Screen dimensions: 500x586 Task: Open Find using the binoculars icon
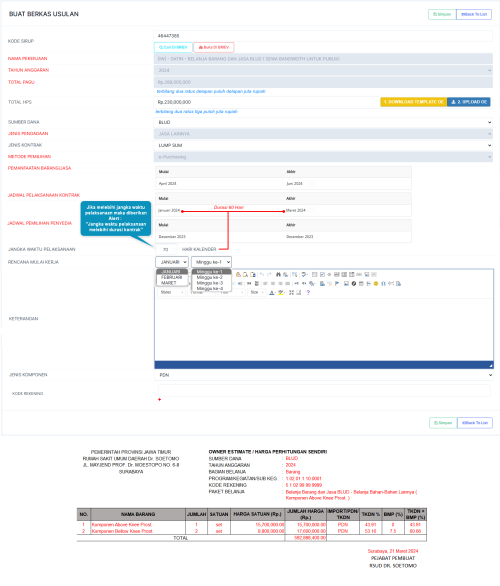coord(278,274)
